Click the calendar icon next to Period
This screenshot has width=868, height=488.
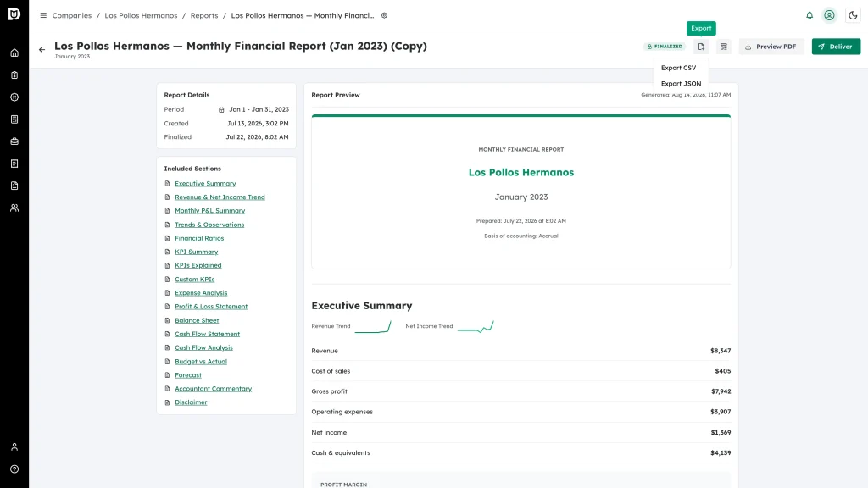pos(221,110)
